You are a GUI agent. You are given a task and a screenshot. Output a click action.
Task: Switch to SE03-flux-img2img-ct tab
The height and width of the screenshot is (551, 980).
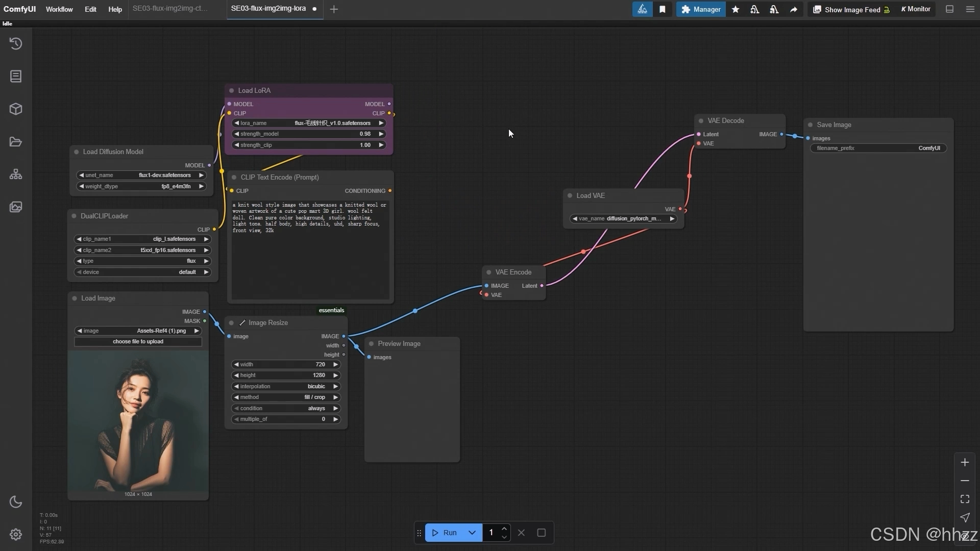pyautogui.click(x=170, y=9)
